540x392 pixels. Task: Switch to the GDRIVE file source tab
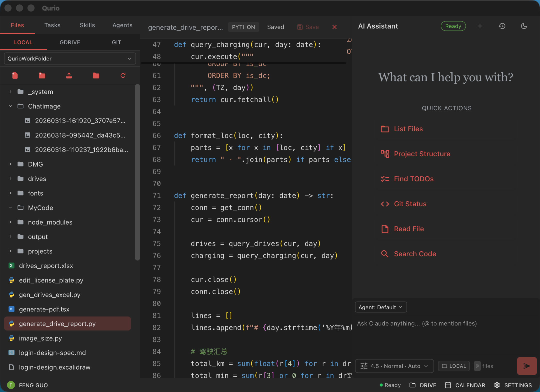pyautogui.click(x=70, y=42)
